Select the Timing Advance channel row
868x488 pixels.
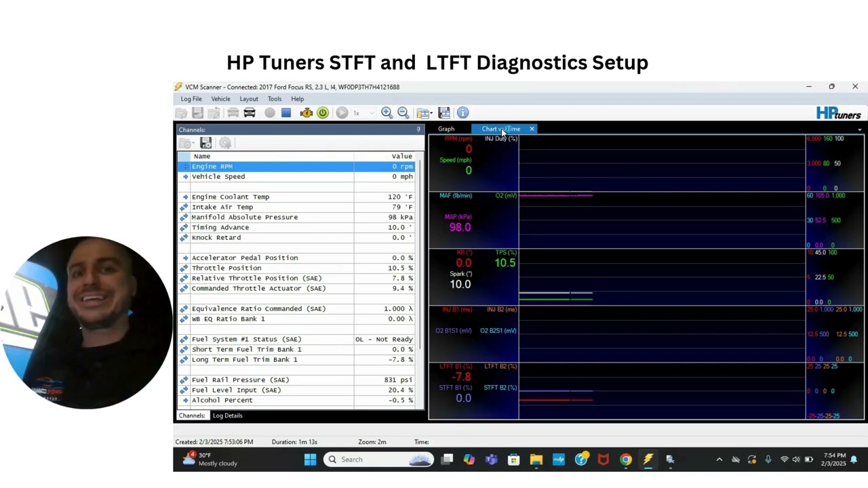297,227
